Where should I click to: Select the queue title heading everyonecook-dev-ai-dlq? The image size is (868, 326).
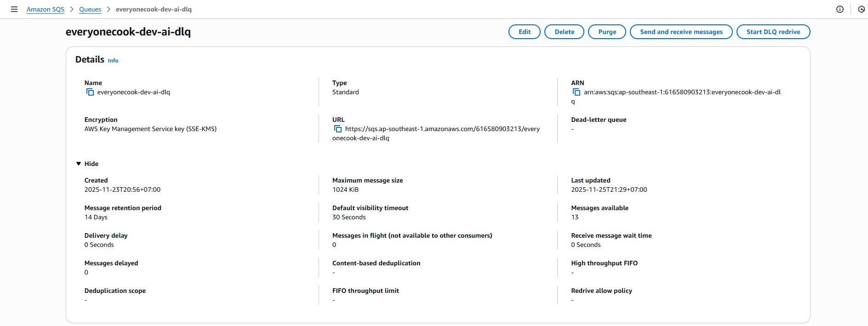coord(128,32)
